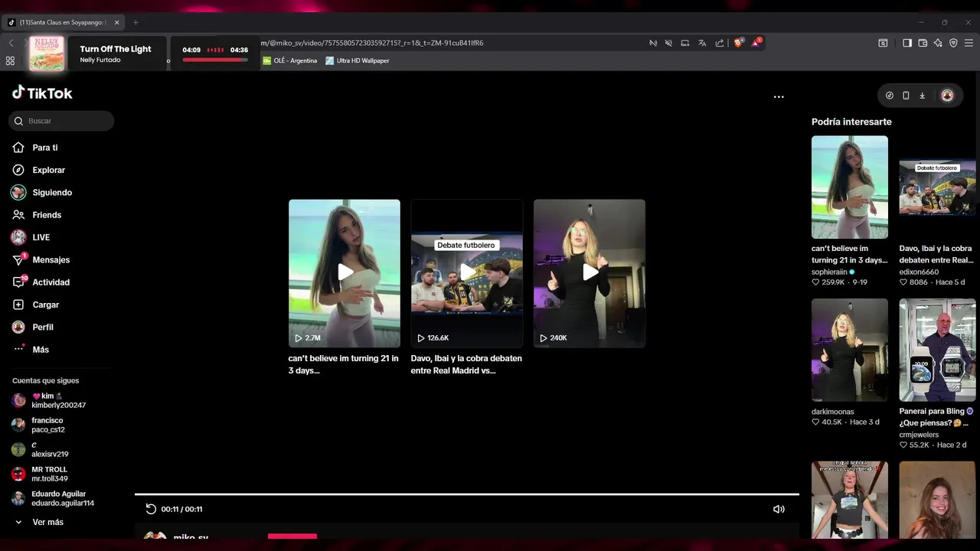The image size is (980, 551).
Task: Click the TikTok coins icon
Action: pos(890,96)
